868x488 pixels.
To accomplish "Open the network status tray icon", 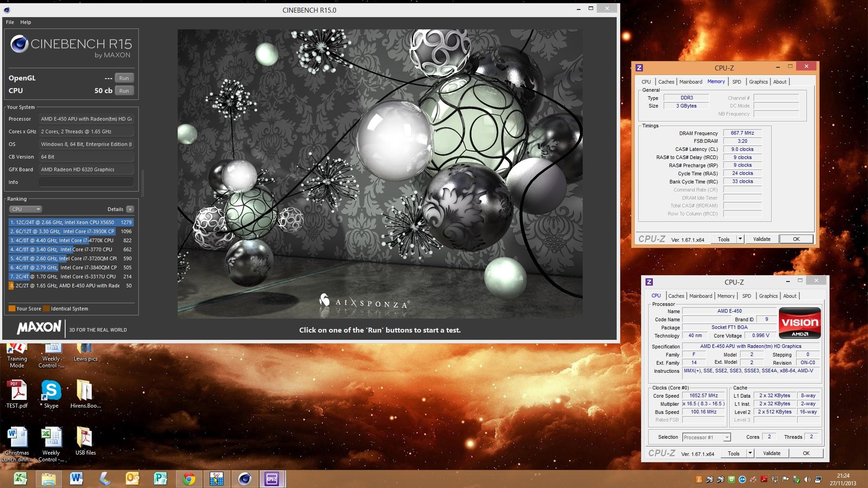I will tap(775, 479).
